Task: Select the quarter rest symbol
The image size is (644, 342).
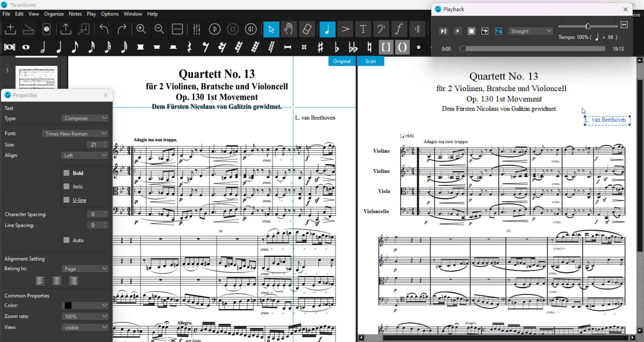Action: tap(189, 47)
